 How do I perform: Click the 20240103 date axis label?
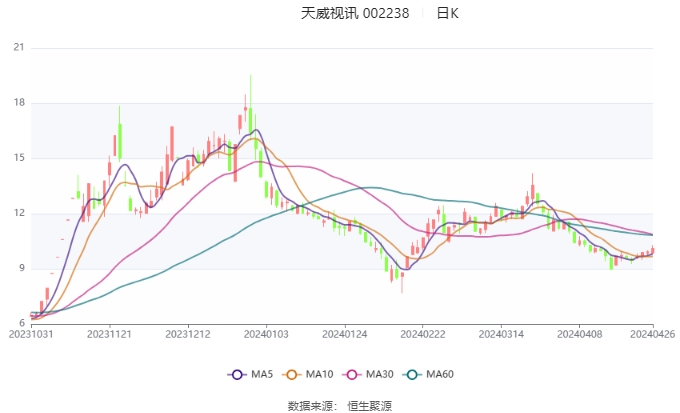pos(266,334)
